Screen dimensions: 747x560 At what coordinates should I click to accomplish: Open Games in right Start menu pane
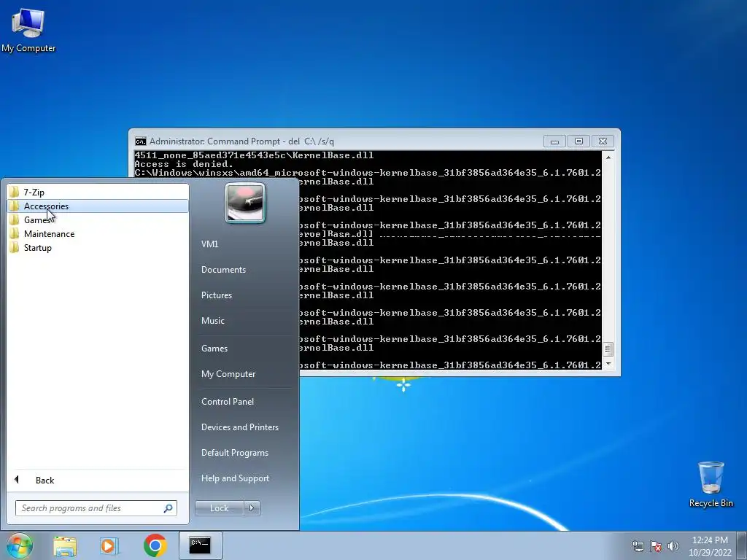click(x=214, y=349)
